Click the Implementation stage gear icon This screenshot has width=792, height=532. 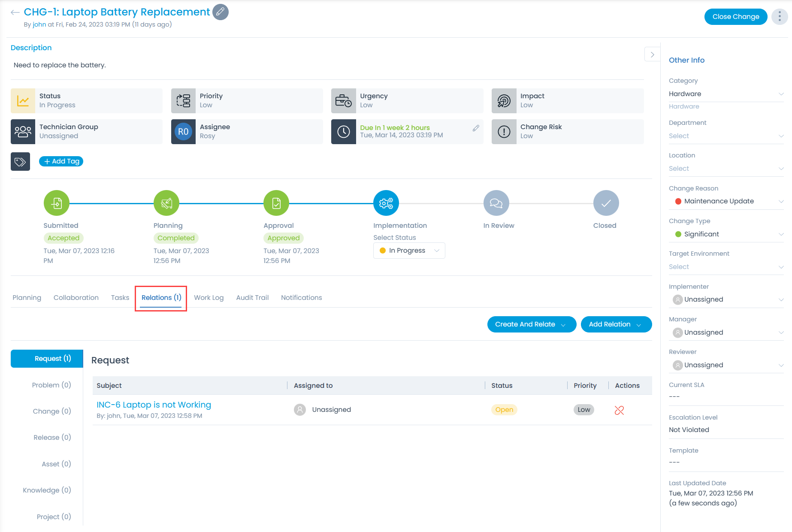(x=386, y=203)
